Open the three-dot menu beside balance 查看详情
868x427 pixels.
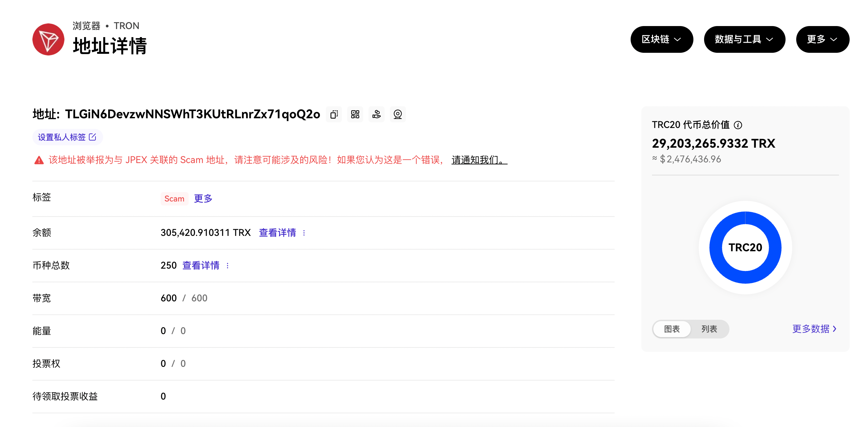coord(304,233)
